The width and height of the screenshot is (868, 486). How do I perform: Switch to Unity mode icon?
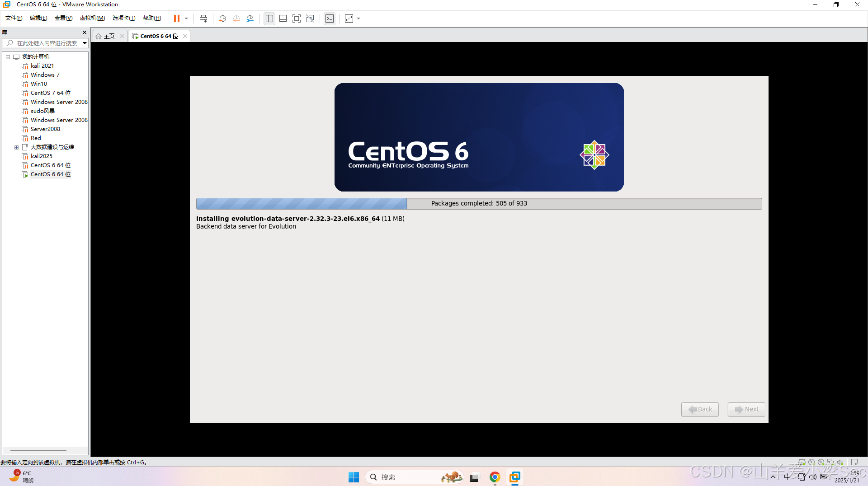click(x=310, y=19)
